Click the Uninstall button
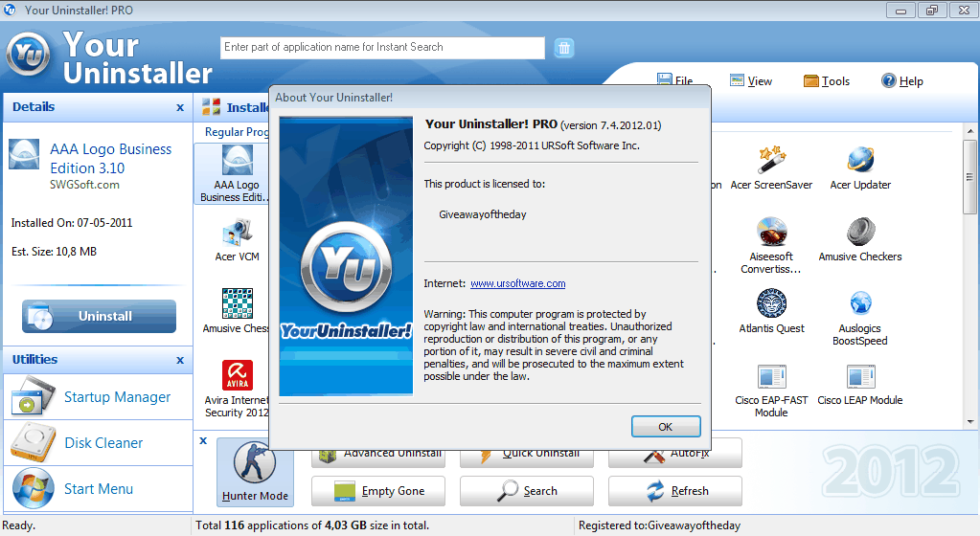The width and height of the screenshot is (980, 536). click(x=99, y=316)
